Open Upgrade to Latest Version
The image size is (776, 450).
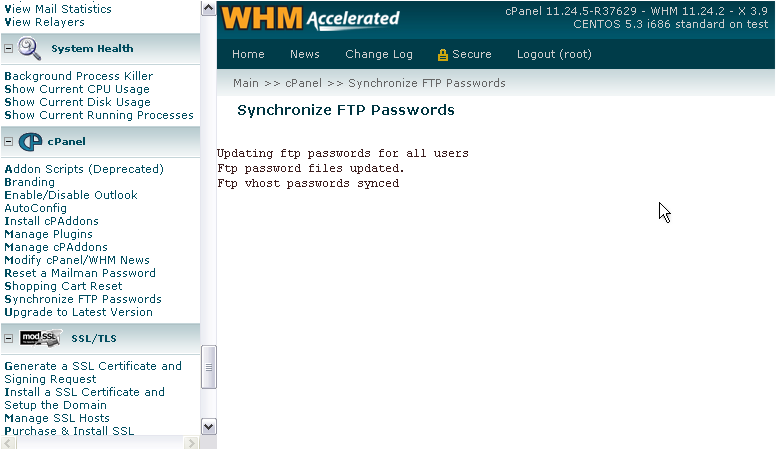click(79, 312)
